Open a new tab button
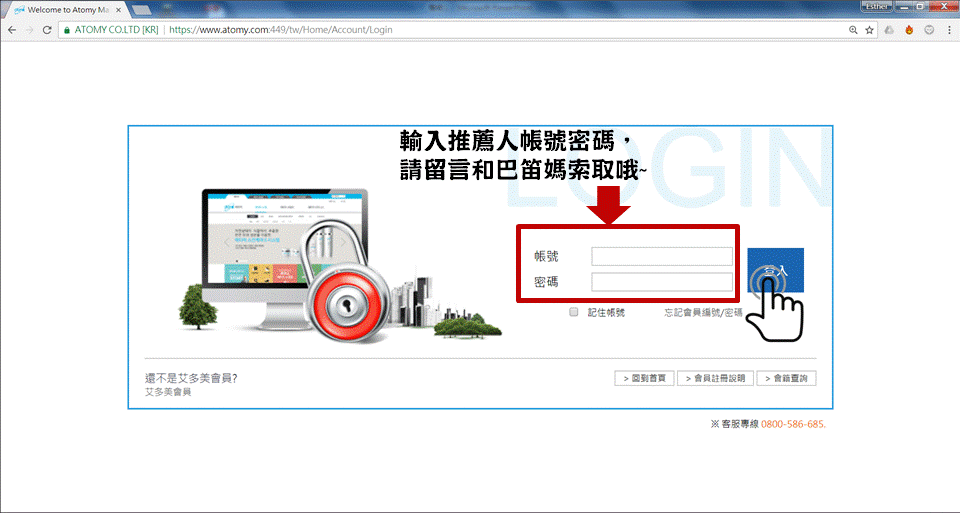Screen dimensions: 960x513 click(x=141, y=10)
